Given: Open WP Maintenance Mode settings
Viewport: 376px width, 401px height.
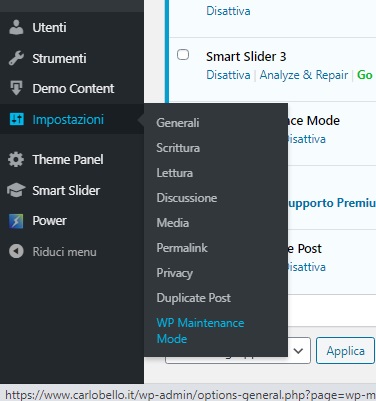Looking at the screenshot, I should pos(200,331).
